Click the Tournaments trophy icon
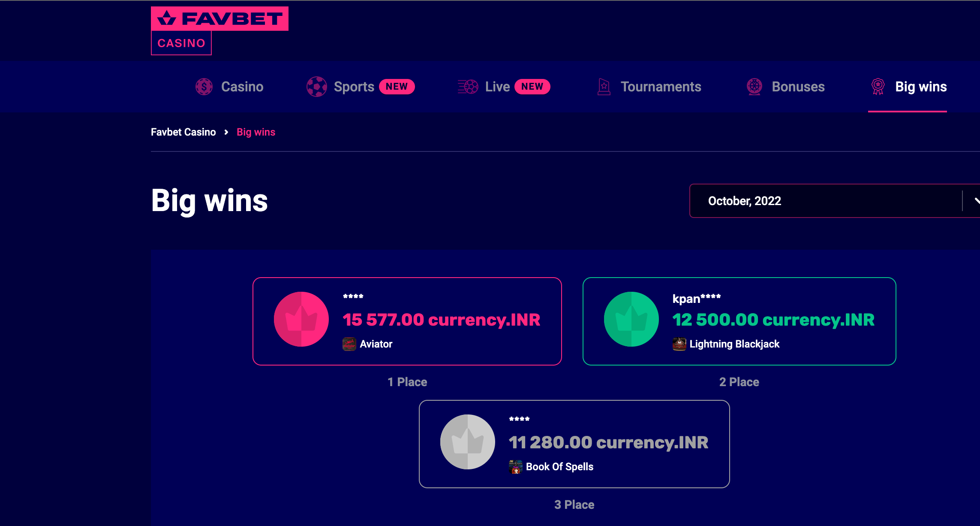This screenshot has height=526, width=980. [604, 87]
